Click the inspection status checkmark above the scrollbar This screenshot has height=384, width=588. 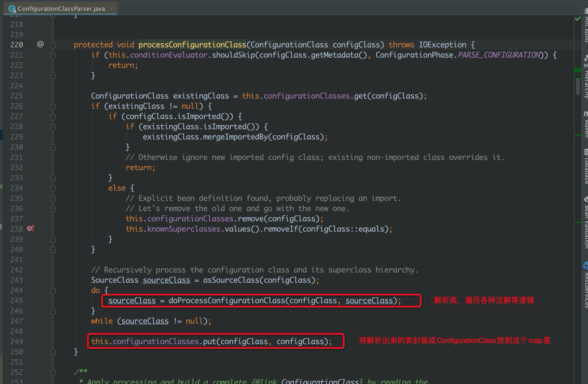(x=578, y=18)
